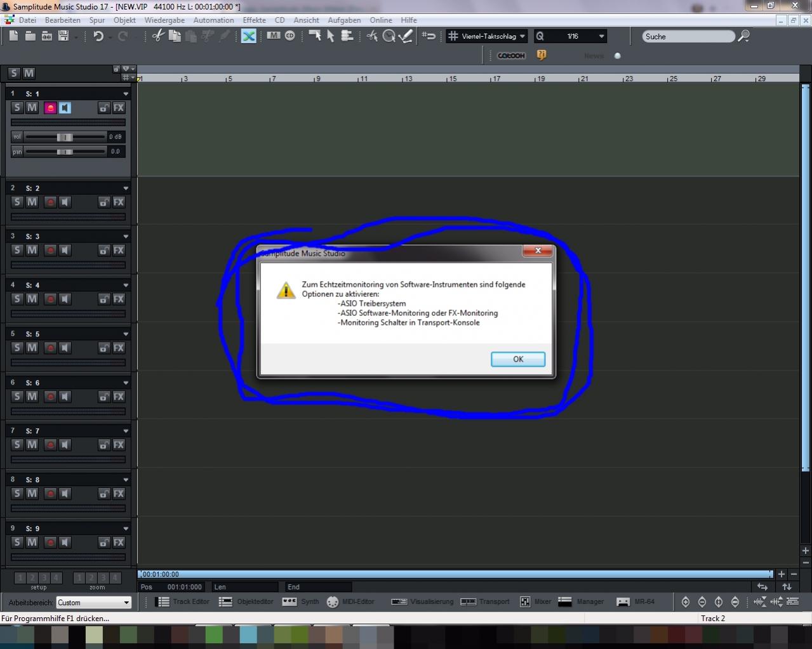This screenshot has width=812, height=649.
Task: Open the Viertel-Taktschlag grid dropdown
Action: [x=522, y=37]
